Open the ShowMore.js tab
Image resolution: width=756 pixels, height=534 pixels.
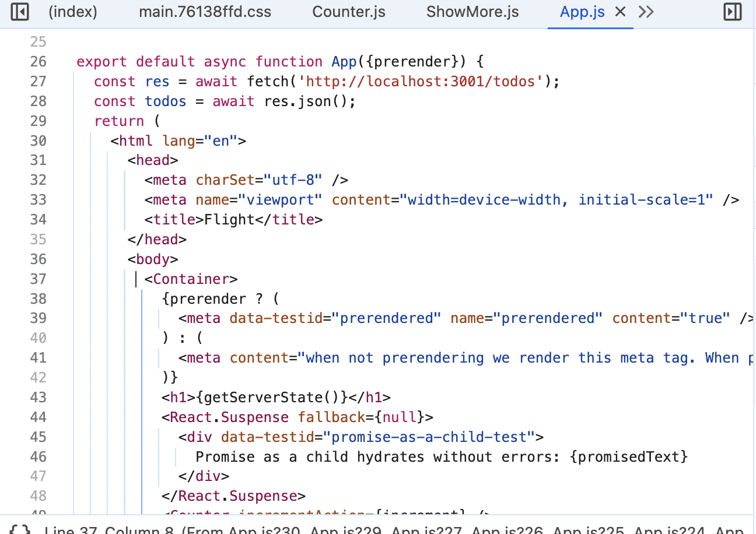(473, 12)
